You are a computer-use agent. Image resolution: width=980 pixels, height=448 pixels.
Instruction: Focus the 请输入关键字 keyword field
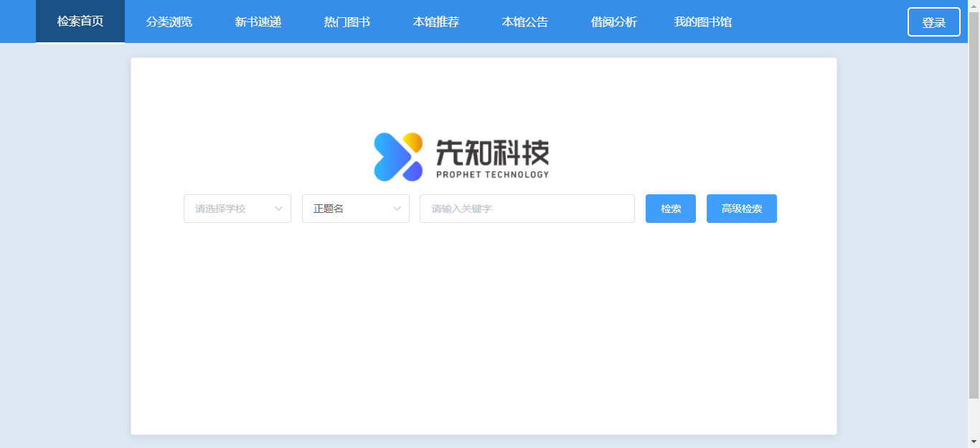pyautogui.click(x=527, y=209)
